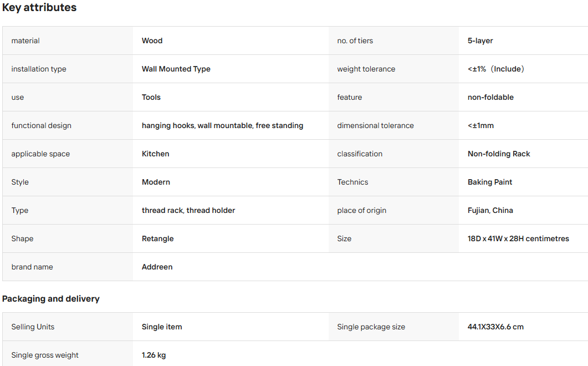Image resolution: width=588 pixels, height=366 pixels.
Task: Select the Baking Paint technics value
Action: (490, 182)
